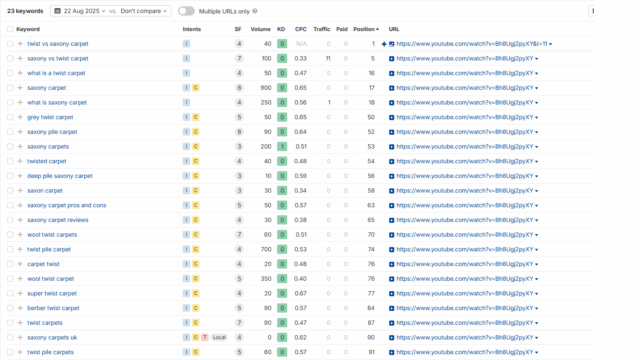Screen dimensions: 640x360
Task: Click plus icon next to 'saxony carpet'
Action: (x=20, y=88)
